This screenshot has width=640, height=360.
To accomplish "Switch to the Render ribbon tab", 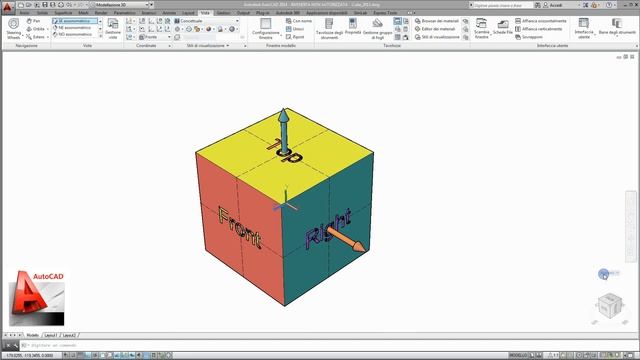I will (101, 13).
